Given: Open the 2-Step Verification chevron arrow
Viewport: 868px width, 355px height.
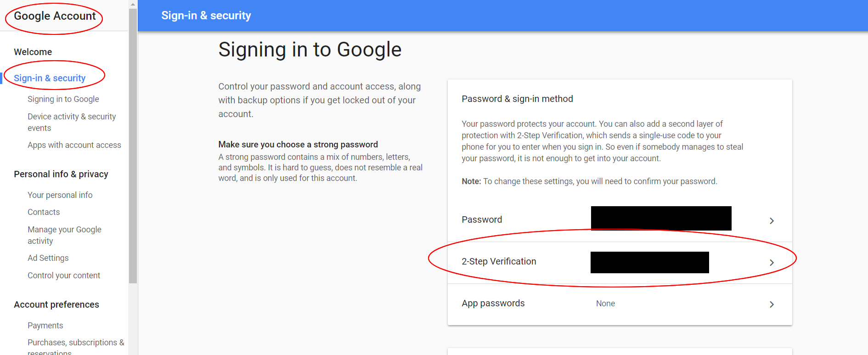Looking at the screenshot, I should [772, 263].
